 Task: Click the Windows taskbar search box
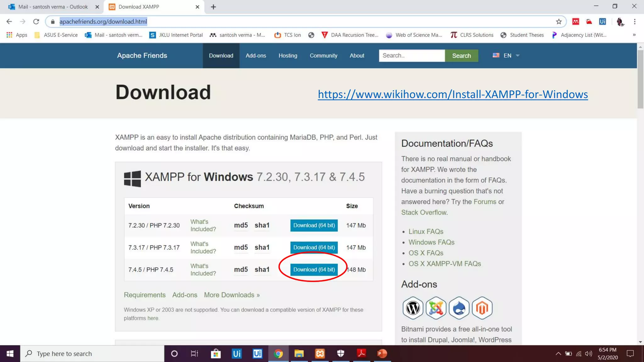[x=92, y=354]
